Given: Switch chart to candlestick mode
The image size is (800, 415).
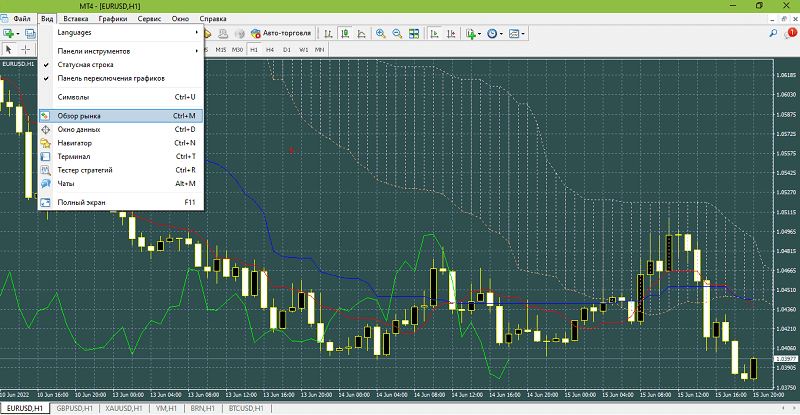Looking at the screenshot, I should [345, 34].
